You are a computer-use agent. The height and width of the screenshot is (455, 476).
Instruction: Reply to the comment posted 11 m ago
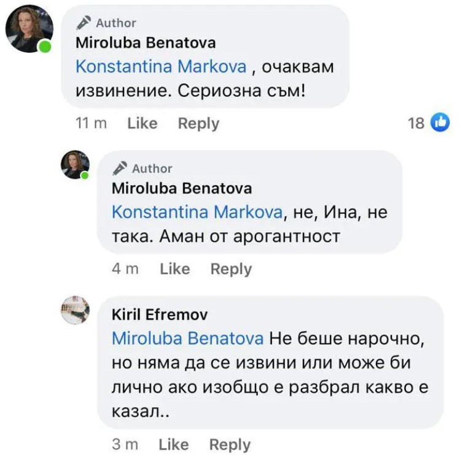pyautogui.click(x=198, y=123)
